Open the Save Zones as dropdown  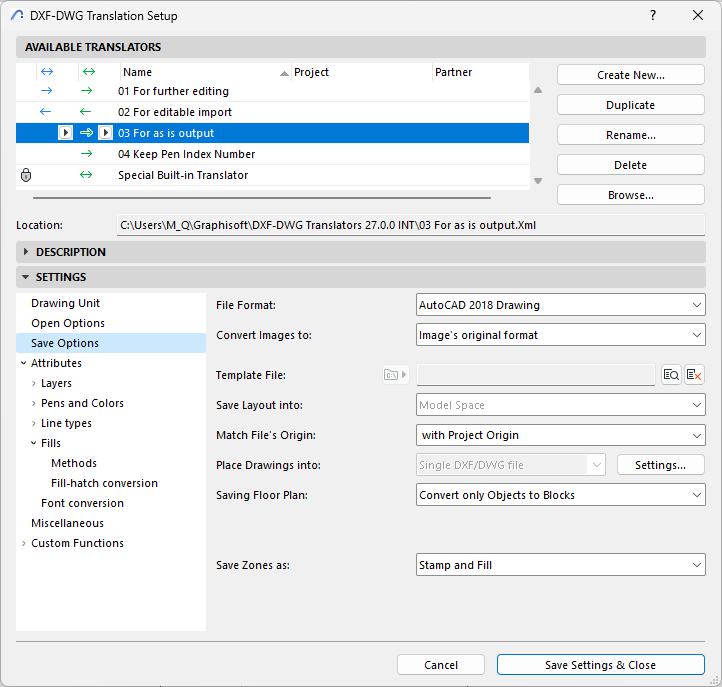[560, 565]
